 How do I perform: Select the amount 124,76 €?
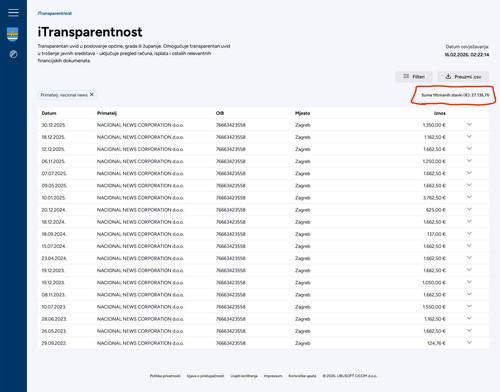click(436, 343)
